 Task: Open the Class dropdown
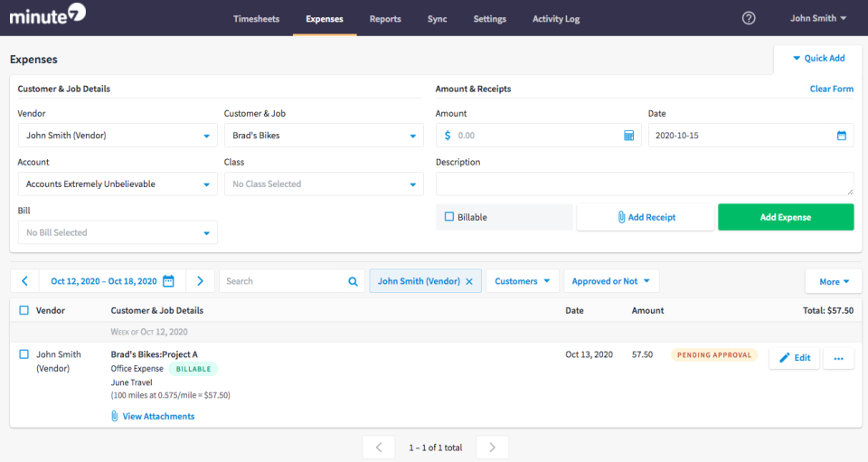[x=324, y=184]
